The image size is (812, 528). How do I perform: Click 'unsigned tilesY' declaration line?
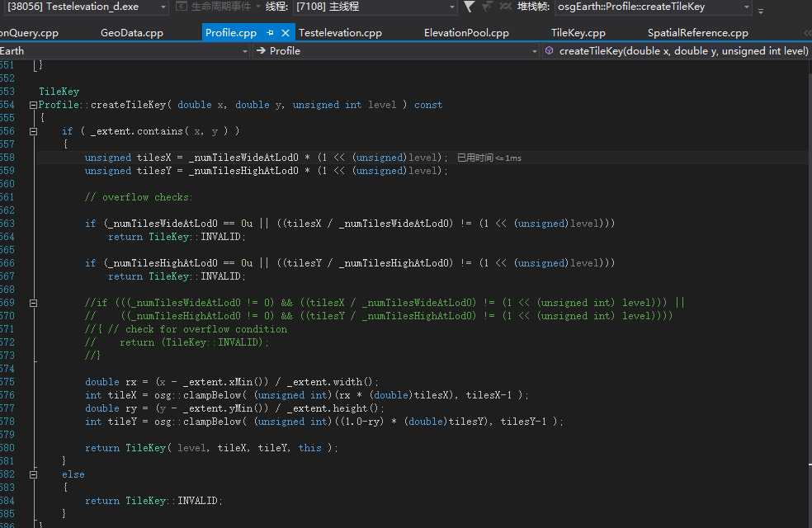(x=267, y=171)
